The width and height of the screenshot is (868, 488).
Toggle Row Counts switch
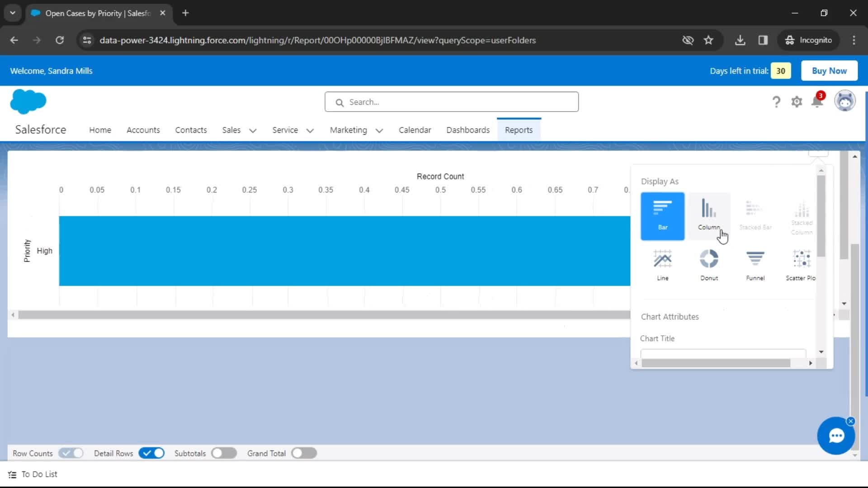tap(71, 453)
